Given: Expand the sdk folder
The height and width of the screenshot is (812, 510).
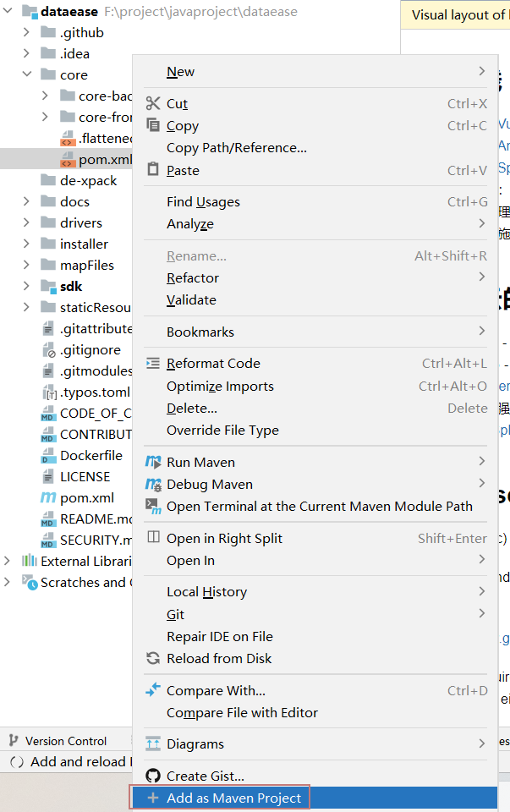Looking at the screenshot, I should tap(27, 286).
